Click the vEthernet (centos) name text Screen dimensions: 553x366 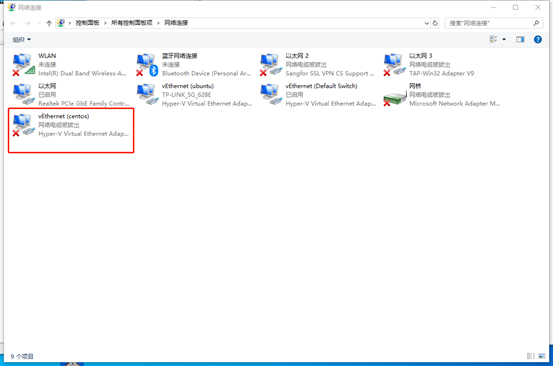click(x=63, y=116)
